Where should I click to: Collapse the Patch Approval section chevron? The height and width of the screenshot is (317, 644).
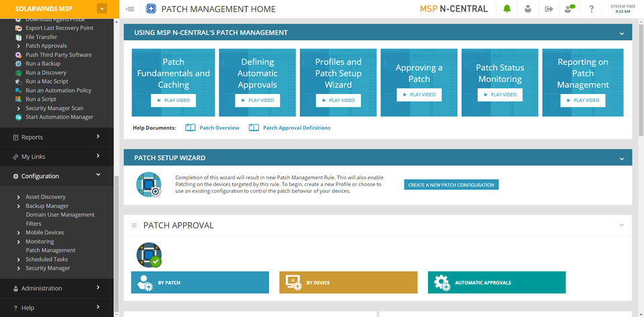coord(621,225)
